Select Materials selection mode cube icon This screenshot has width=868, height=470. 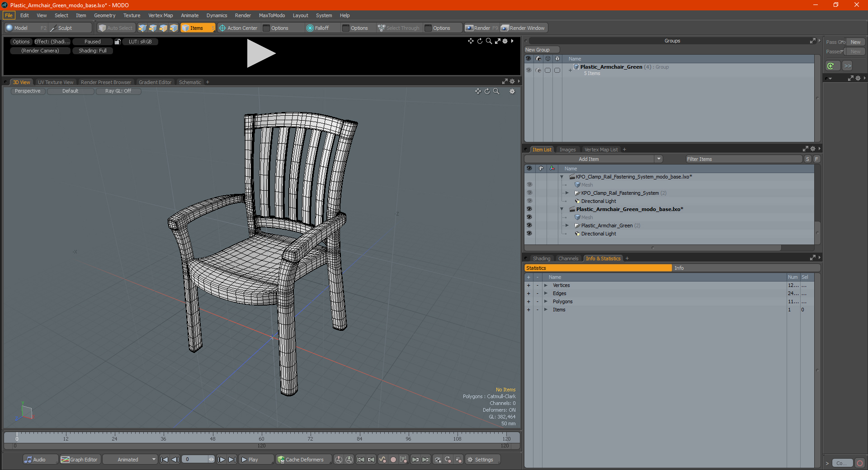tap(174, 28)
